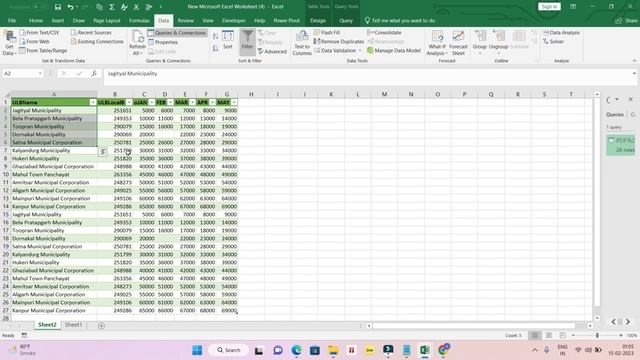Click the Sign in button
The height and width of the screenshot is (360, 640).
click(x=549, y=7)
